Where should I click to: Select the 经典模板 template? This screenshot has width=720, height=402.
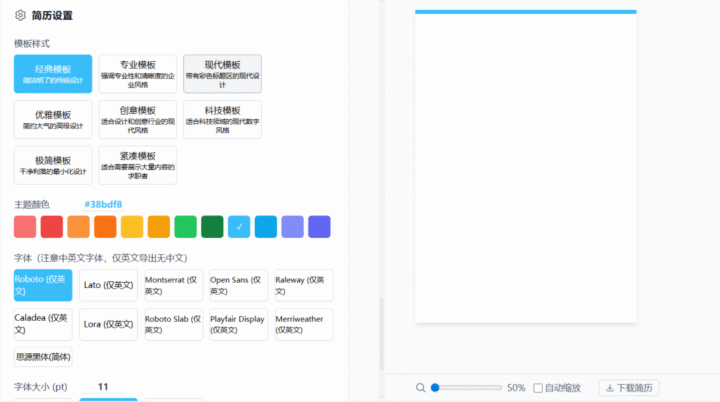coord(53,74)
